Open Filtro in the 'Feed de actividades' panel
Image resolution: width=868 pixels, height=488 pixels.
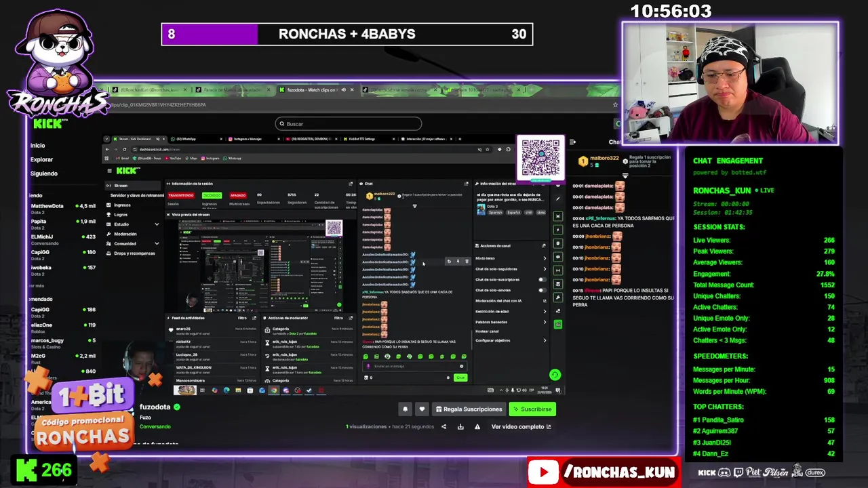coord(242,318)
